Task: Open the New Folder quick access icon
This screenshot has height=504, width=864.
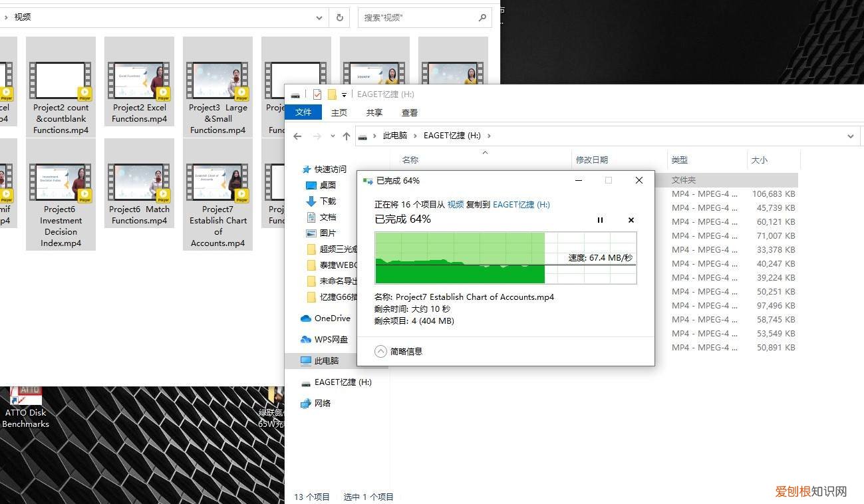Action: (x=333, y=94)
